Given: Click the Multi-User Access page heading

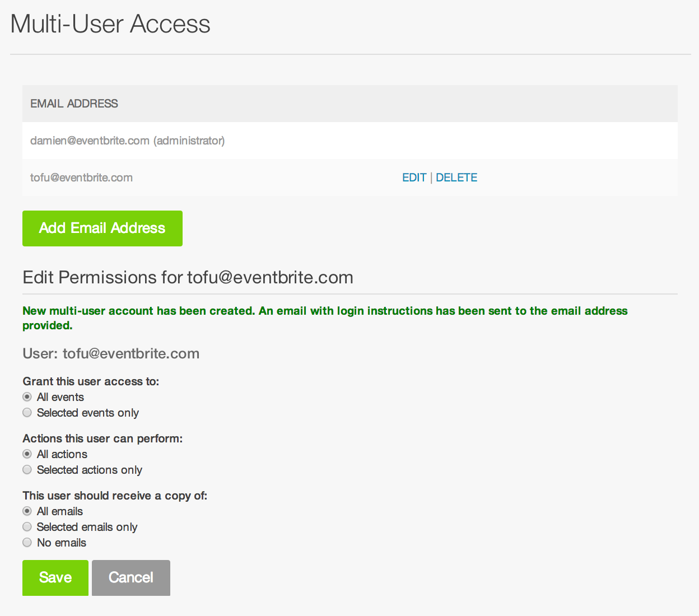Looking at the screenshot, I should point(110,24).
